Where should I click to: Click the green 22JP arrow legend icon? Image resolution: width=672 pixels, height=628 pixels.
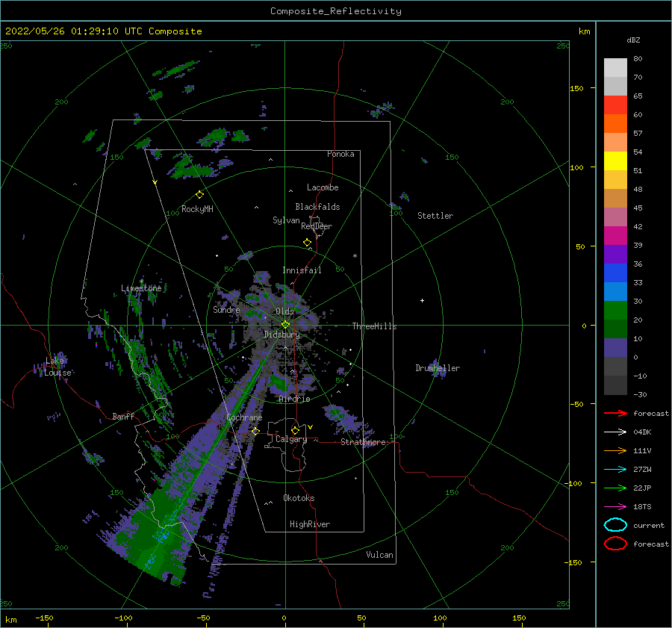615,488
